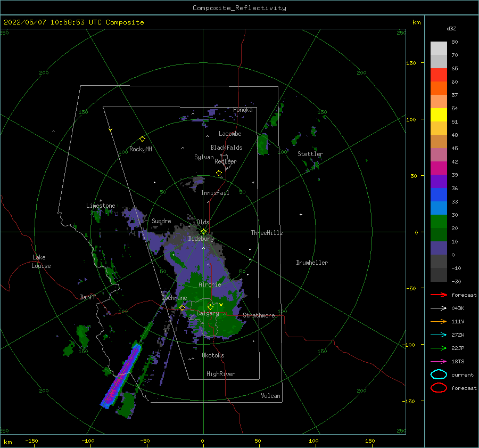Image resolution: width=479 pixels, height=448 pixels.
Task: Click the Banff label
Action: click(88, 297)
